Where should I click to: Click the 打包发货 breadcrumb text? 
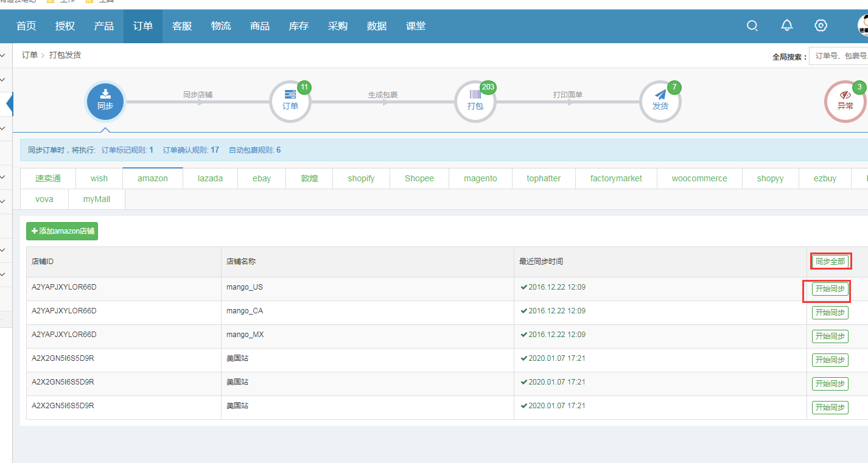point(65,55)
